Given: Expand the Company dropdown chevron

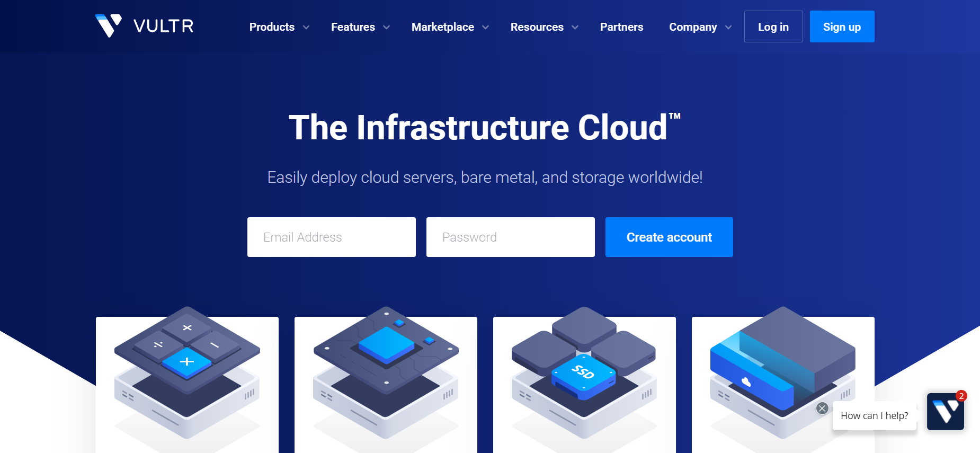Looking at the screenshot, I should click(728, 27).
